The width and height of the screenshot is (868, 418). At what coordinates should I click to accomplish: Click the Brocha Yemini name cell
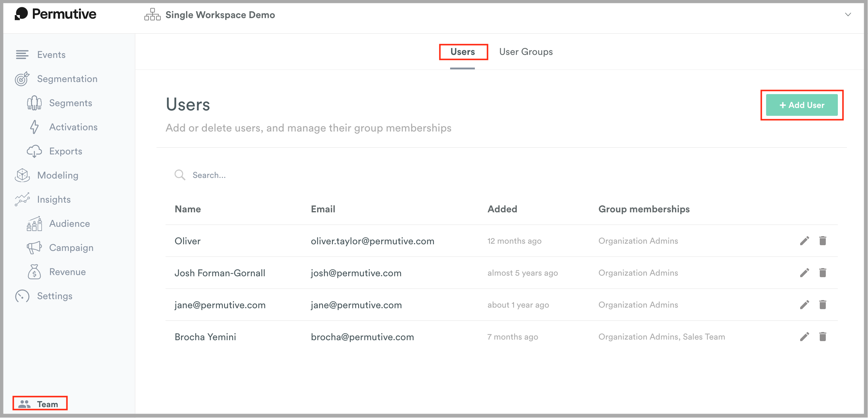point(205,337)
